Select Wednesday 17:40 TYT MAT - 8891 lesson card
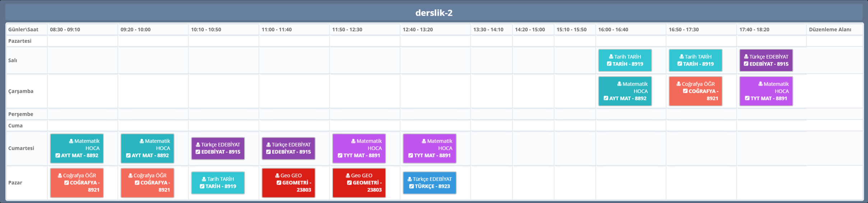The width and height of the screenshot is (868, 203). (766, 91)
